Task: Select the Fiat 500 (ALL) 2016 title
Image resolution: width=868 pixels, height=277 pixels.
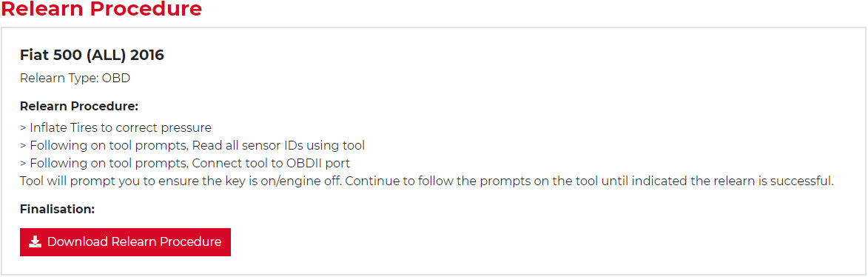Action: (x=92, y=56)
